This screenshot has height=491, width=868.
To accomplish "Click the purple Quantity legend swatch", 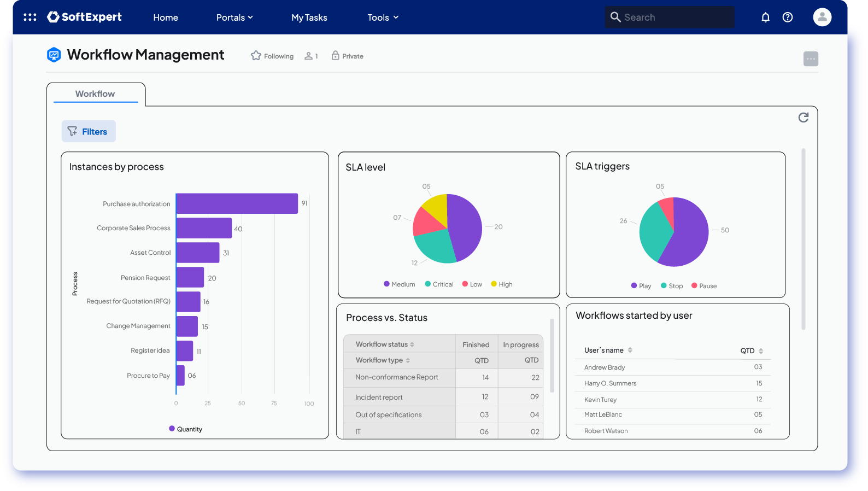I will point(172,429).
